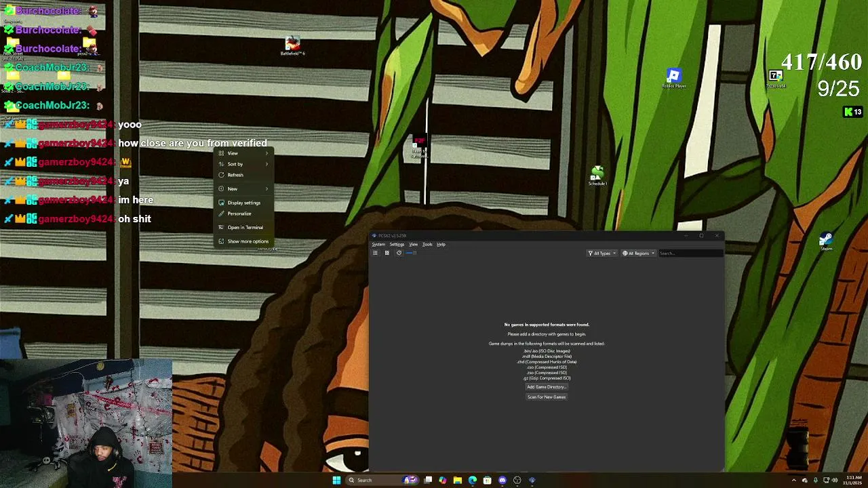The height and width of the screenshot is (488, 868).
Task: Open the PCSX2 System menu
Action: (378, 244)
